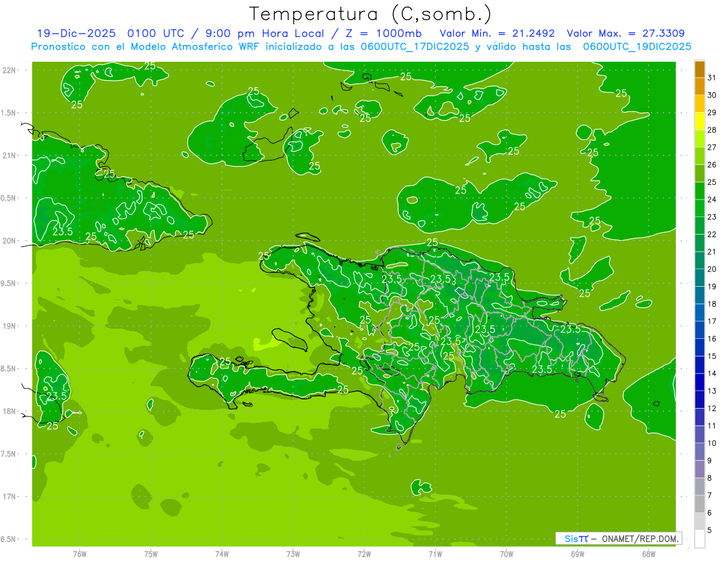The width and height of the screenshot is (728, 562).
Task: Pick the orange swatch between 30 and 31
Action: pyautogui.click(x=699, y=86)
